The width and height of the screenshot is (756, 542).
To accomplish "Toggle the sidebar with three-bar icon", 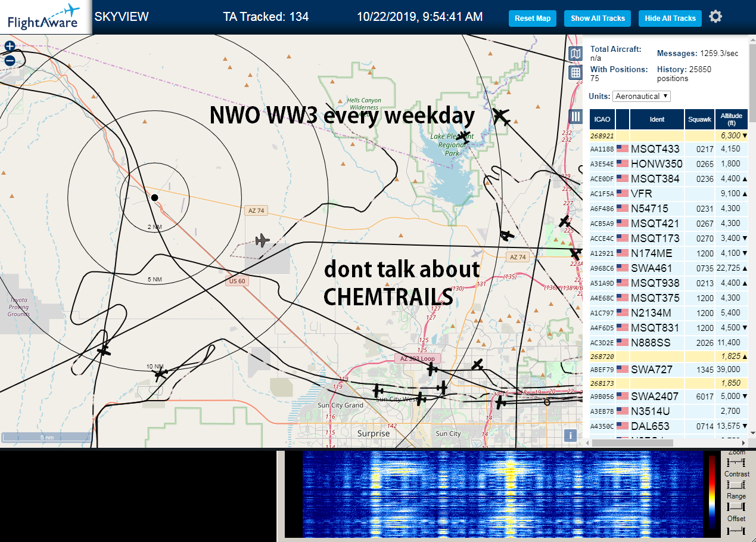I will coord(575,116).
